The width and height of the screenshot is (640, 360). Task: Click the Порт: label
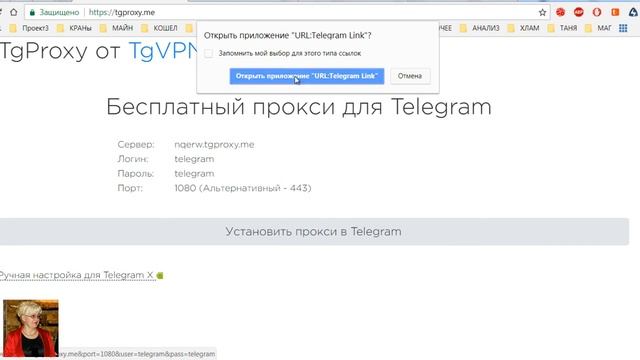(x=130, y=188)
